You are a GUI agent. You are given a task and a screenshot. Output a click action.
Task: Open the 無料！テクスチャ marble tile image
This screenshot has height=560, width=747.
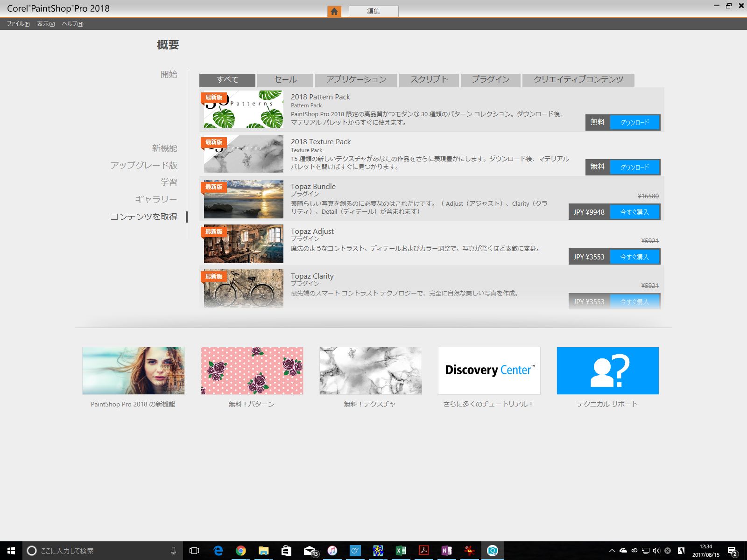(x=371, y=371)
